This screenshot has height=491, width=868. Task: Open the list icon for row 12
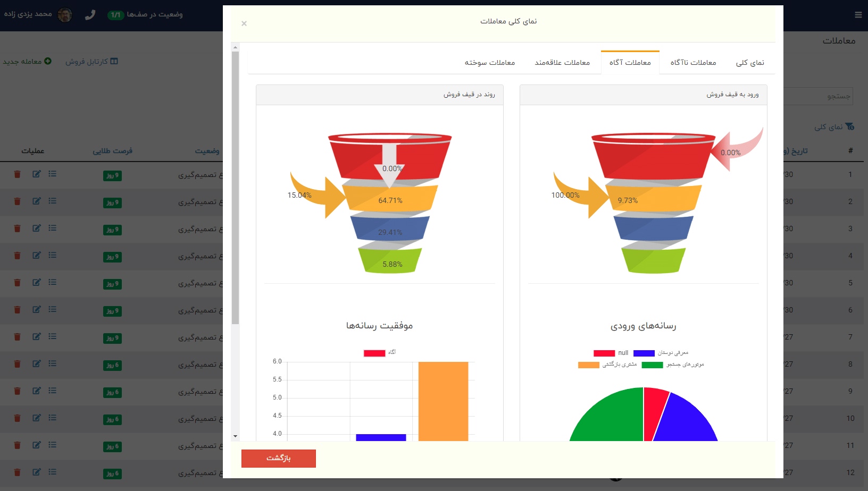[52, 472]
